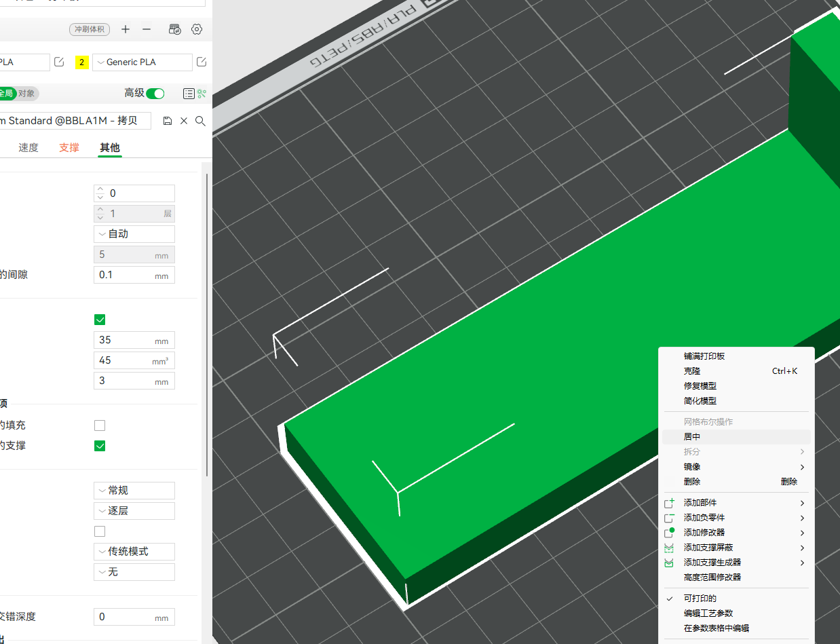Edit the second Generic PLA filament preset
This screenshot has width=840, height=644.
coord(202,62)
